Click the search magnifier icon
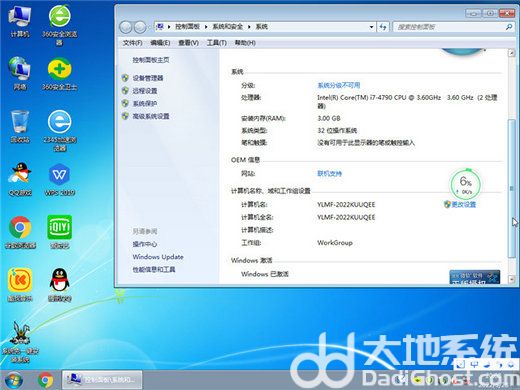The image size is (520, 390). [509, 27]
